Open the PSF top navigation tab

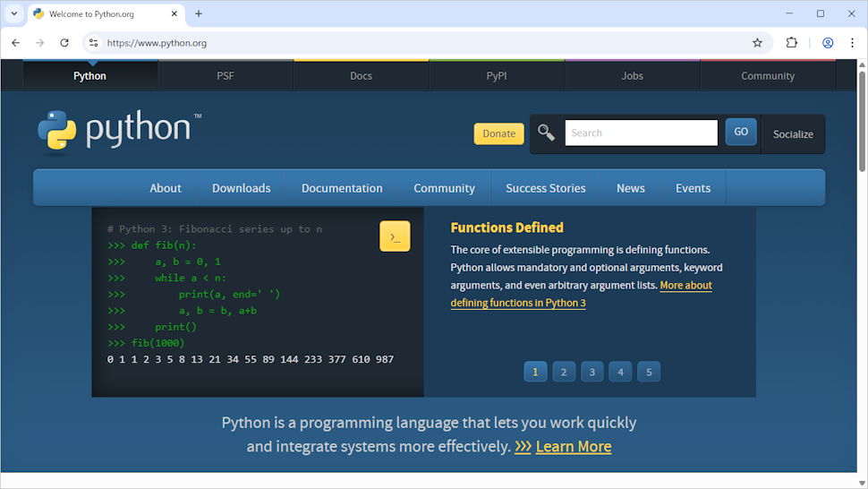pyautogui.click(x=226, y=76)
